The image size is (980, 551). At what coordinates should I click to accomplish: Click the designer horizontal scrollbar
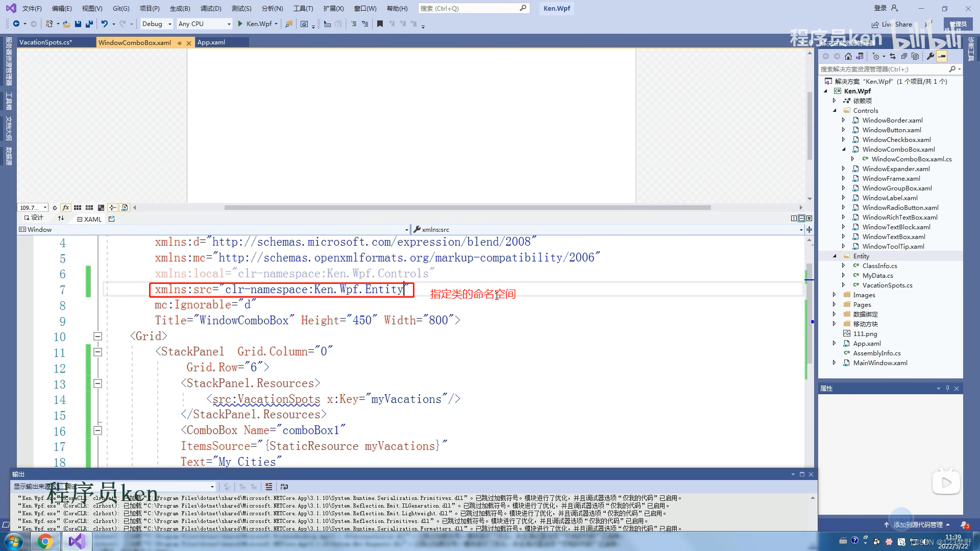pos(467,208)
